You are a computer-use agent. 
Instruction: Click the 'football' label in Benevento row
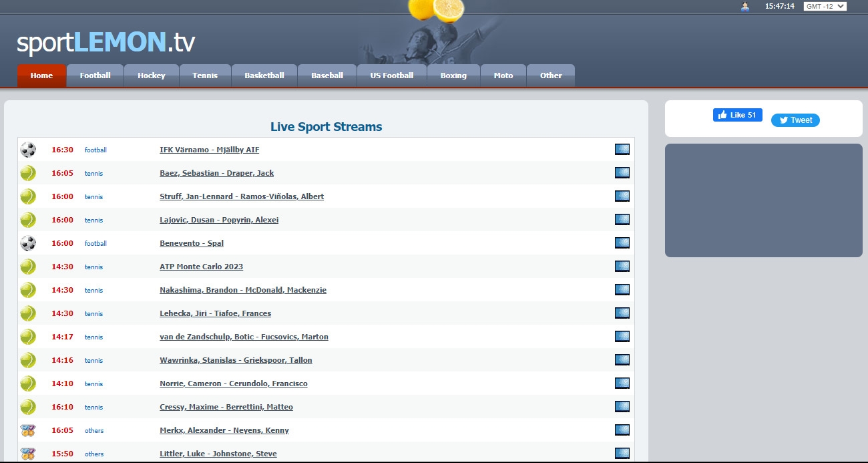coord(95,243)
